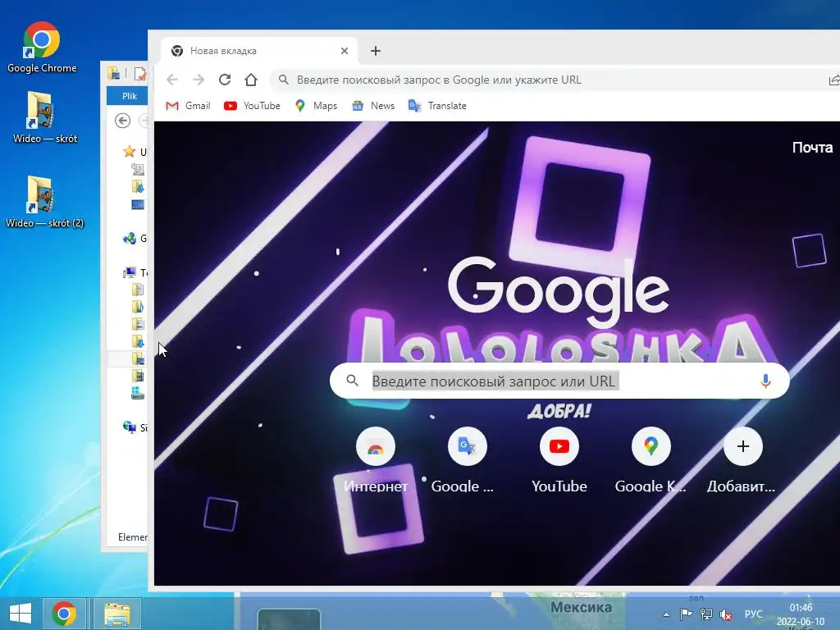The image size is (840, 630).
Task: Open Plik menu in Explorer window
Action: coord(129,97)
